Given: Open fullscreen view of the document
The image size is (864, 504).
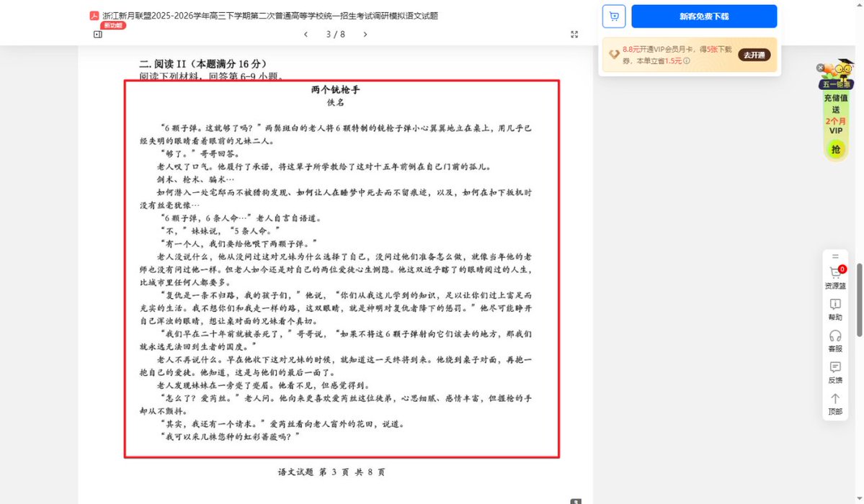Looking at the screenshot, I should tap(574, 34).
